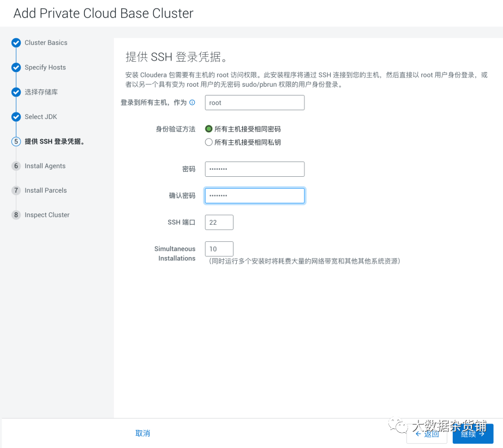Open the Inspect Cluster step
The image size is (503, 448).
point(47,214)
